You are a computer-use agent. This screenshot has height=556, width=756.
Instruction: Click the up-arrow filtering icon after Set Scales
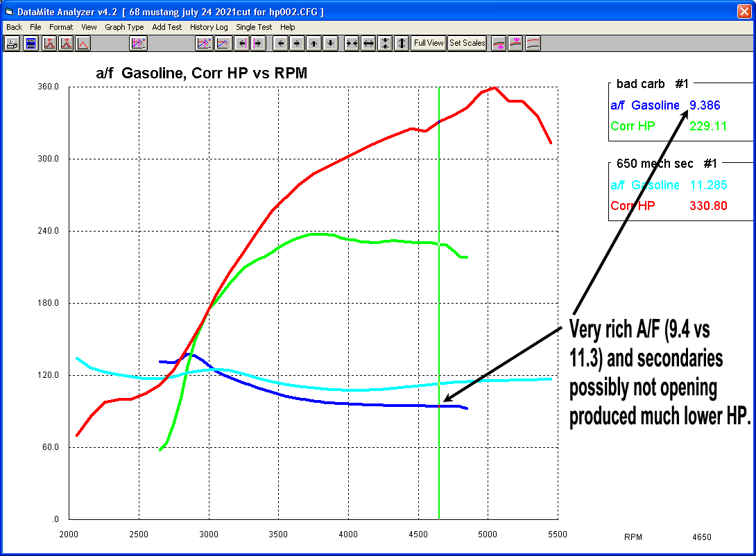point(499,44)
